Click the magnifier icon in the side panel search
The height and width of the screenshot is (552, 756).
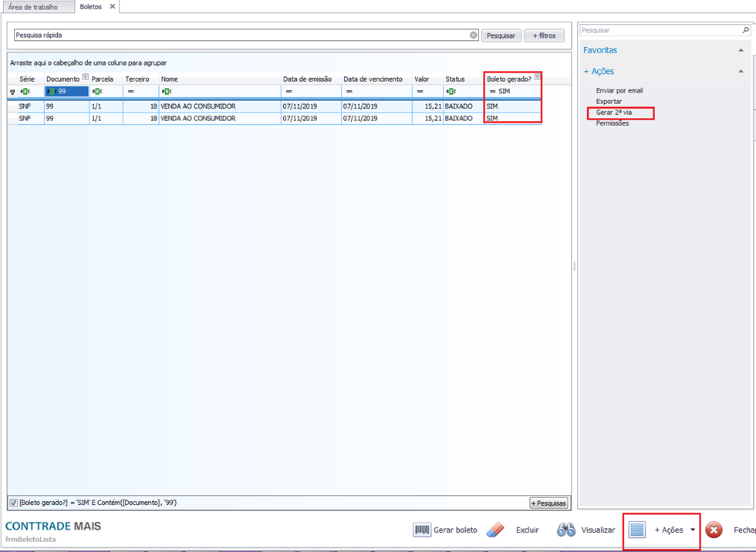[x=745, y=30]
